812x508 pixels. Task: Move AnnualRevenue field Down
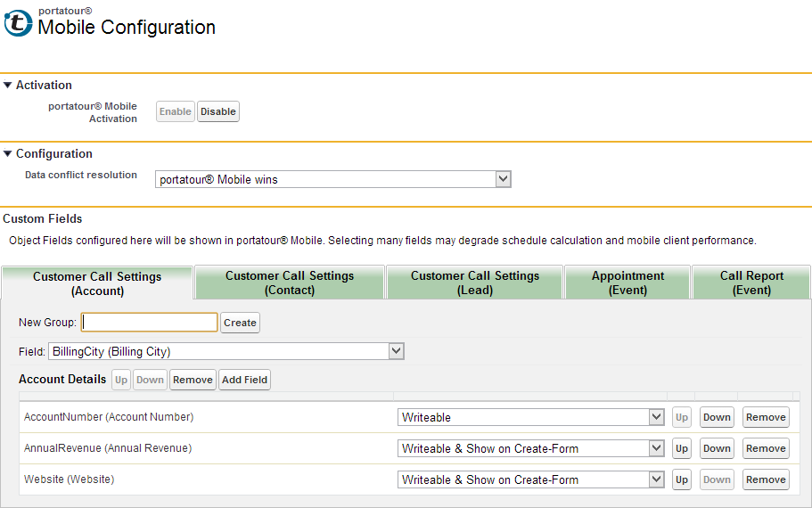pos(717,448)
